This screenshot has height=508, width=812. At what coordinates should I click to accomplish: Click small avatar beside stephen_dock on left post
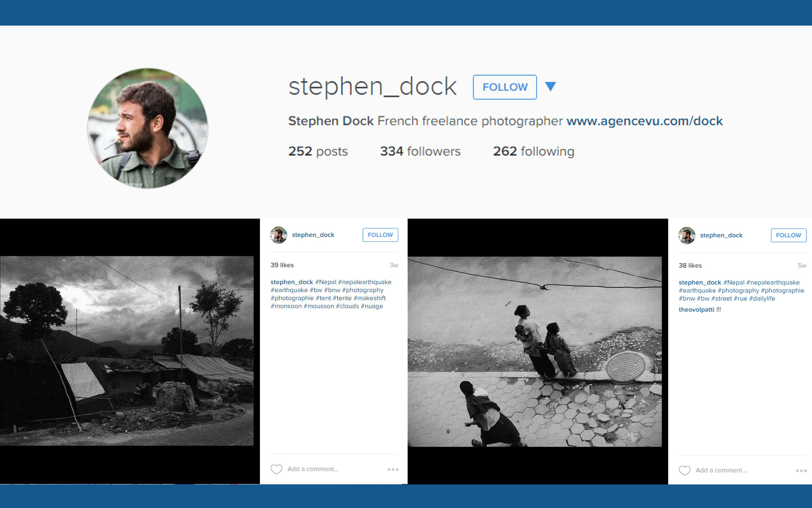(279, 235)
